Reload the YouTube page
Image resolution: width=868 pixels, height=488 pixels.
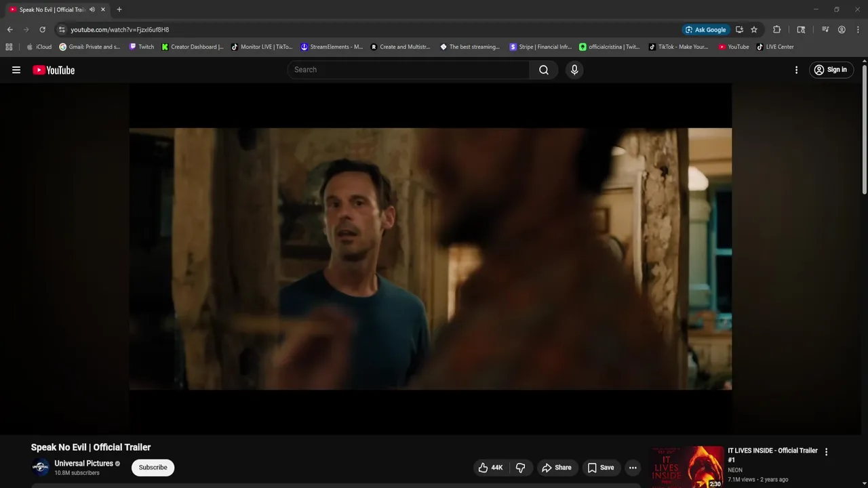(42, 30)
